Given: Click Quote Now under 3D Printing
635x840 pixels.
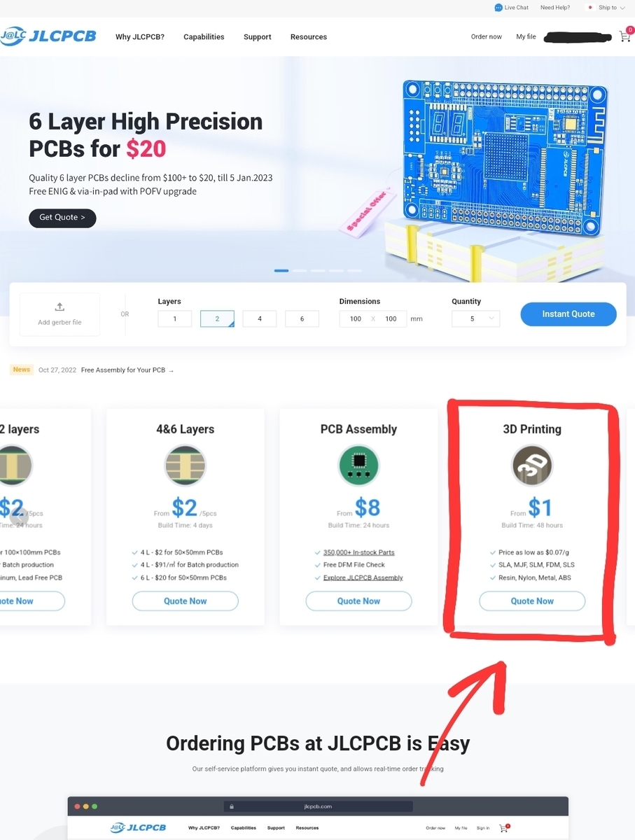Looking at the screenshot, I should pos(532,601).
